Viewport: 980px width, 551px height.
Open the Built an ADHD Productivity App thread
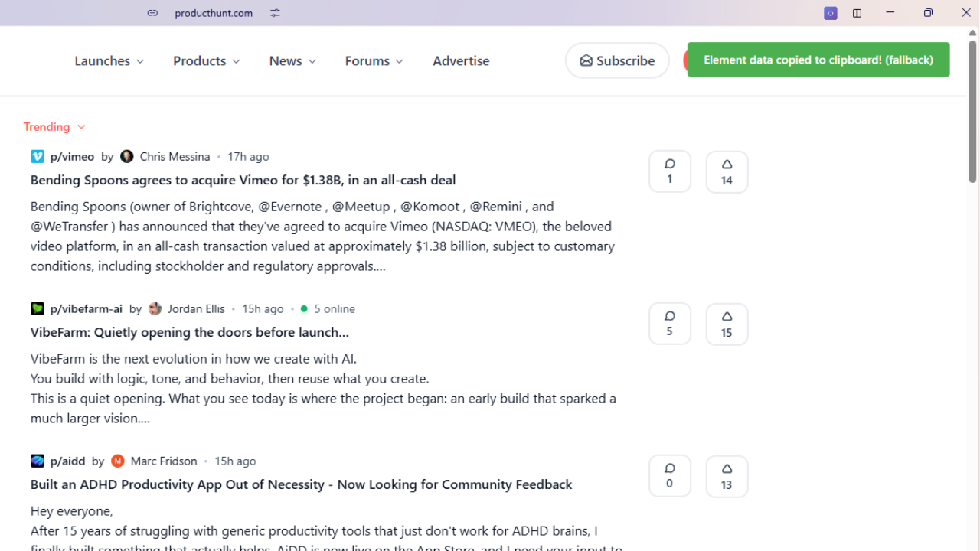pyautogui.click(x=301, y=484)
